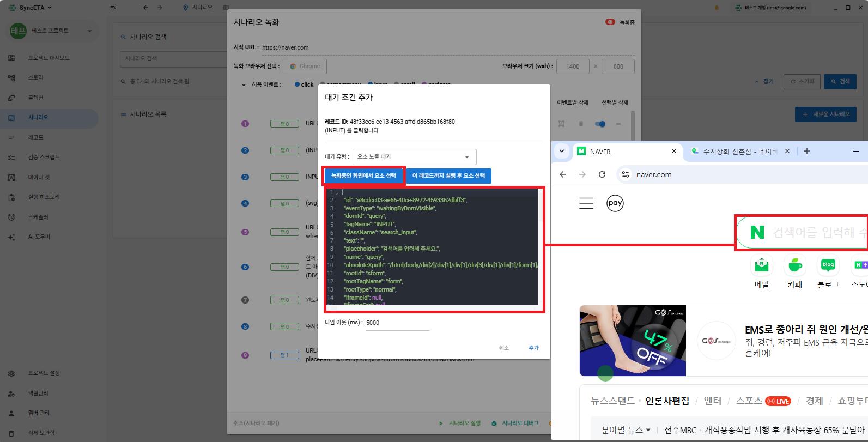Image resolution: width=868 pixels, height=442 pixels.
Task: Reload the page in the Naver browser
Action: [602, 174]
